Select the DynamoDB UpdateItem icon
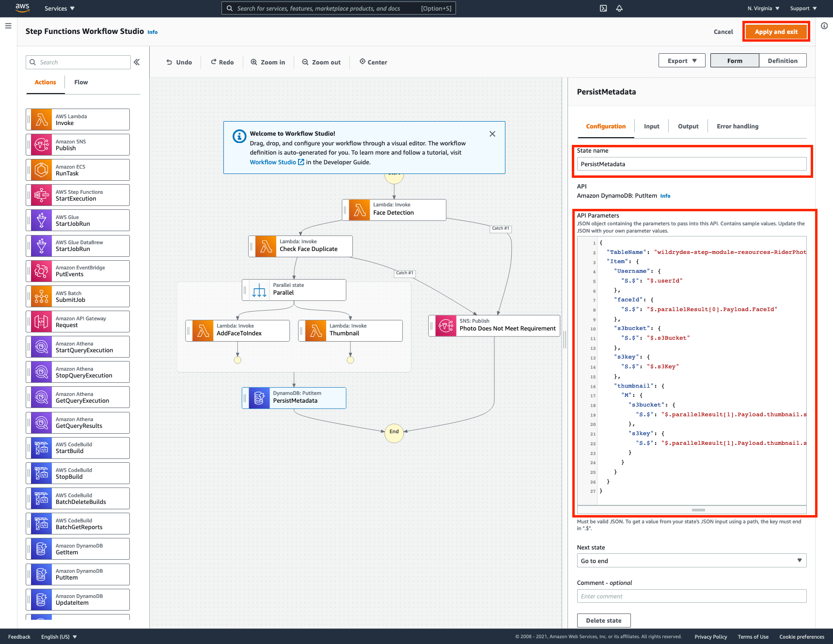 [x=42, y=599]
